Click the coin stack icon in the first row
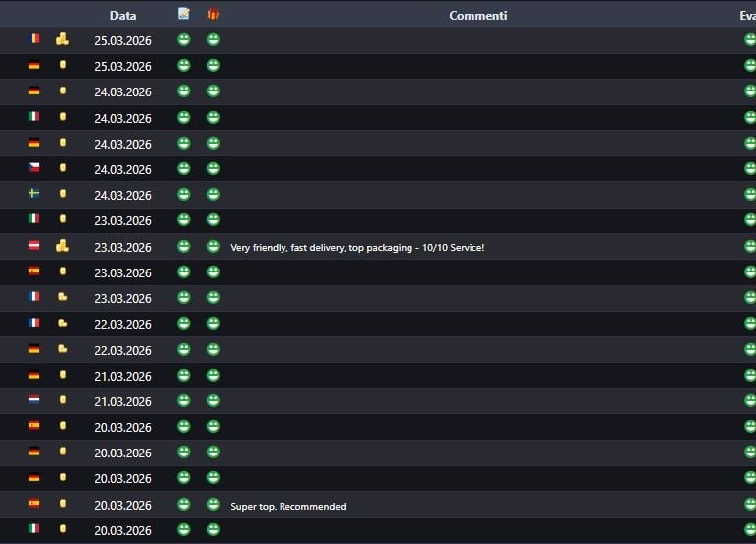Screen dimensions: 756x544 click(x=62, y=40)
